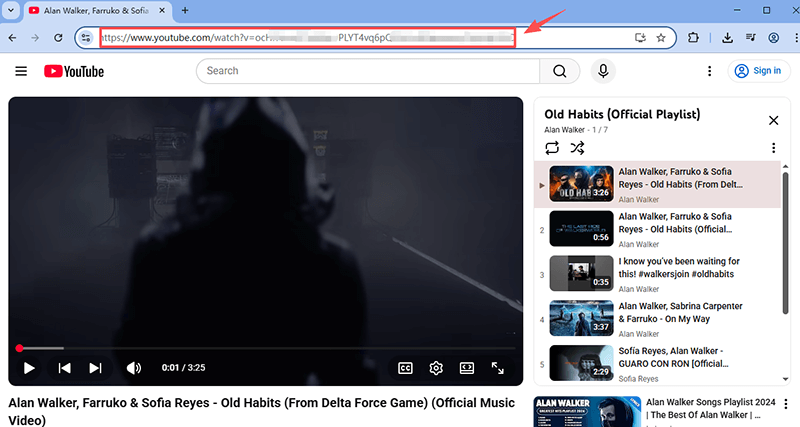
Task: Open tab search dropdown
Action: pyautogui.click(x=10, y=10)
